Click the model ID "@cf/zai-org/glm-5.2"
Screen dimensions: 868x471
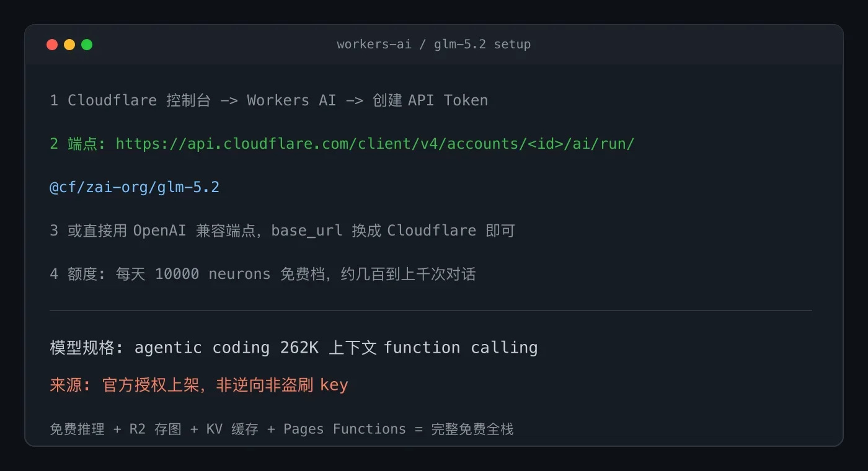[135, 187]
